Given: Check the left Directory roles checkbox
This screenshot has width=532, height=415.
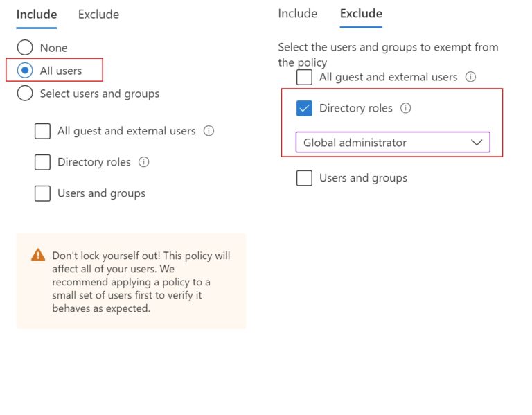Looking at the screenshot, I should (x=43, y=162).
